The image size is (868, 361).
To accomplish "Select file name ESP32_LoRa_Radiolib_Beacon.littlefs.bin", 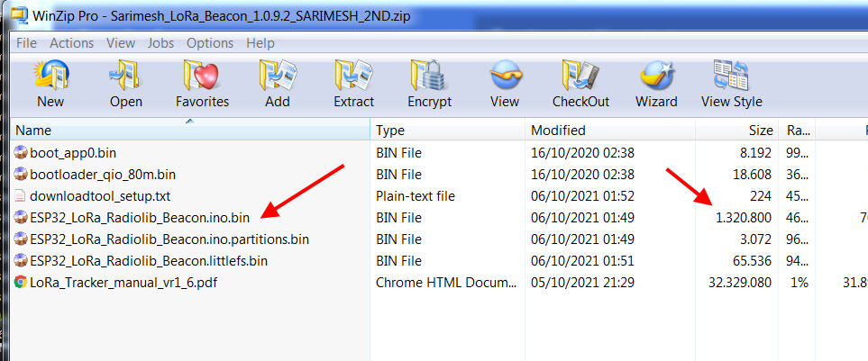I will (149, 261).
